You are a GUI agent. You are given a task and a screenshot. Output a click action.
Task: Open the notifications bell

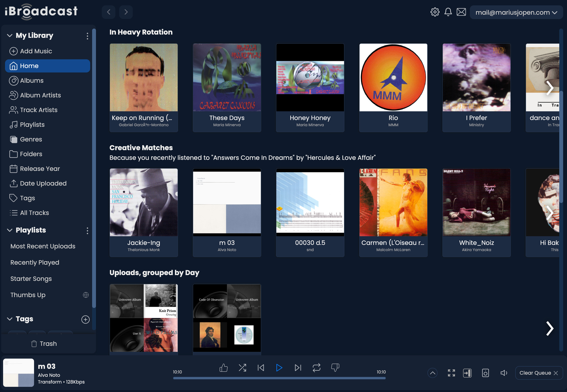coord(448,12)
